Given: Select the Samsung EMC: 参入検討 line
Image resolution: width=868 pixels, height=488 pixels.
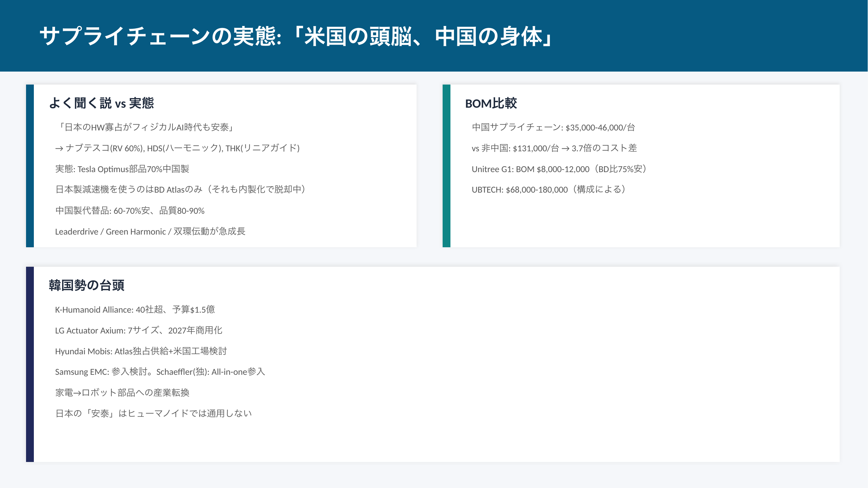Looking at the screenshot, I should click(160, 372).
